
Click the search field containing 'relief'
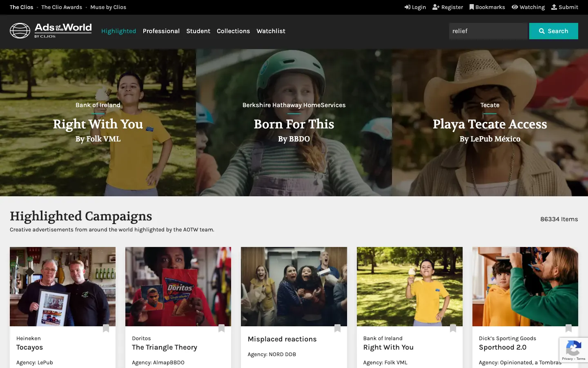pos(488,31)
